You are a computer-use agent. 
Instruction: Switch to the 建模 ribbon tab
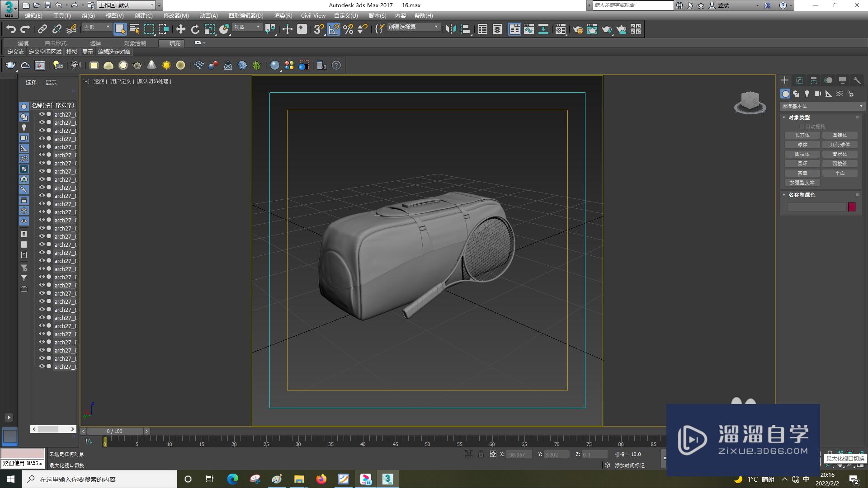(x=23, y=43)
